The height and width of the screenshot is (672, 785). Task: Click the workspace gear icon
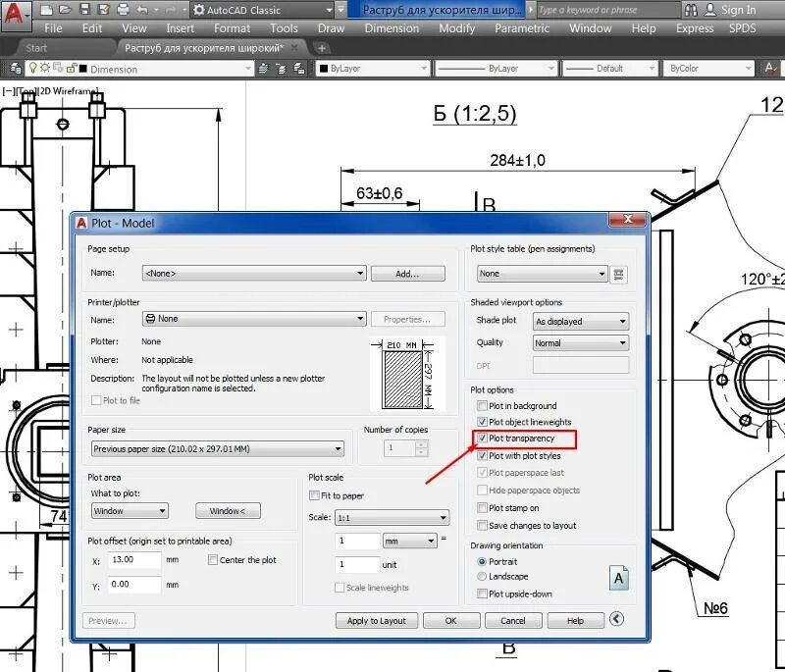tap(199, 10)
